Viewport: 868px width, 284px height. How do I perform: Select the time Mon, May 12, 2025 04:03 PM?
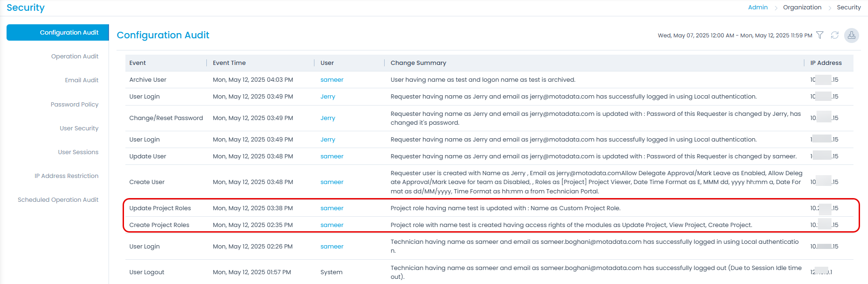tap(253, 79)
